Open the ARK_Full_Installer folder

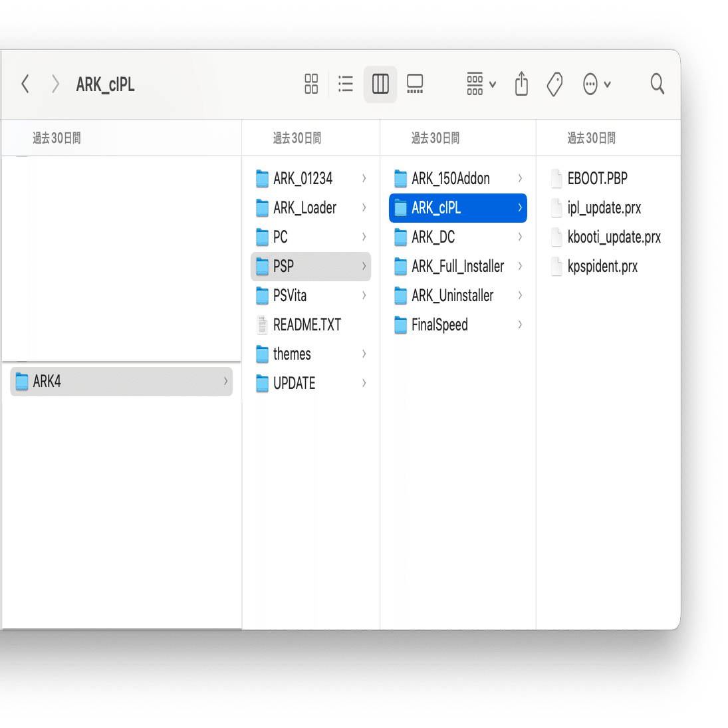pyautogui.click(x=458, y=266)
